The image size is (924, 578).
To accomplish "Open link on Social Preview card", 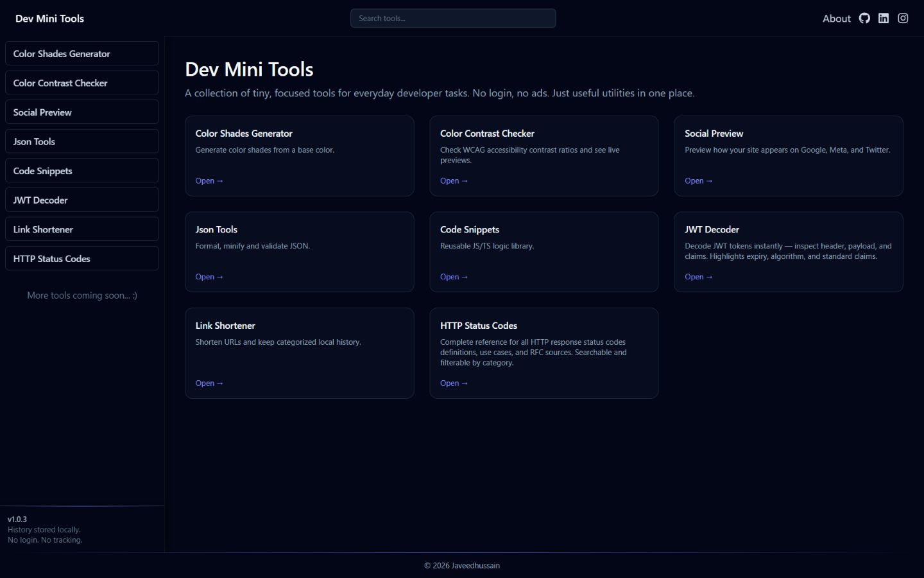I will [x=698, y=181].
